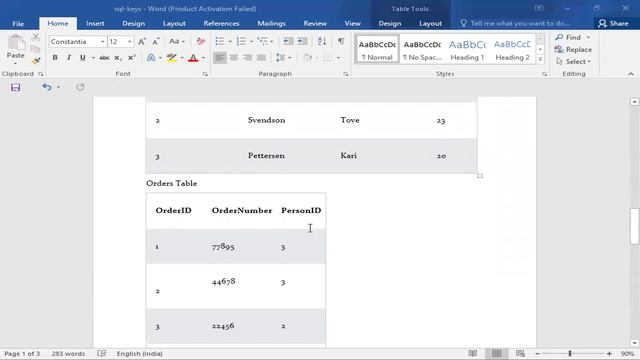640x360 pixels.
Task: Create a multilevel list
Action: pyautogui.click(x=262, y=41)
